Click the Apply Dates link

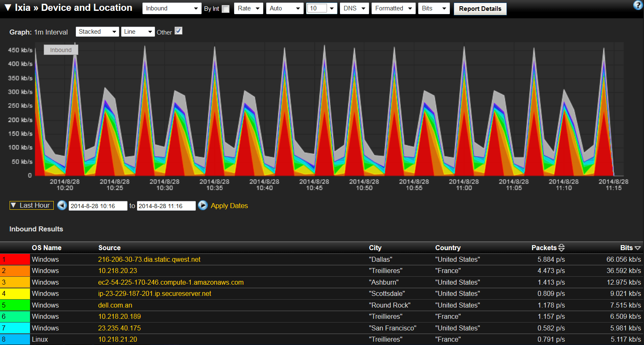tap(229, 206)
